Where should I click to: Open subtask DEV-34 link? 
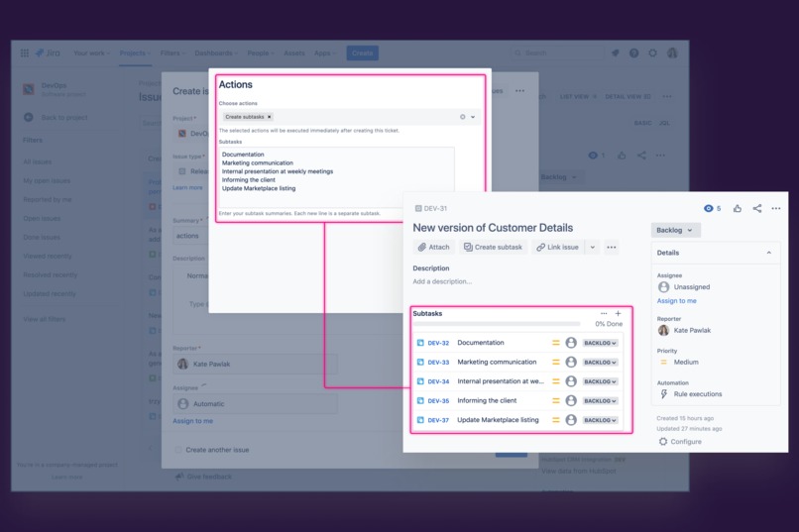pyautogui.click(x=438, y=381)
